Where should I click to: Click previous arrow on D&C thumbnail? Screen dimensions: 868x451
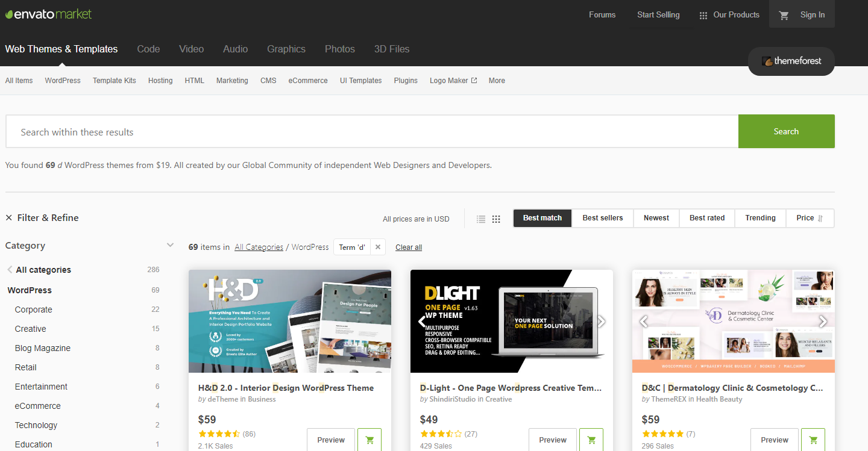(644, 322)
